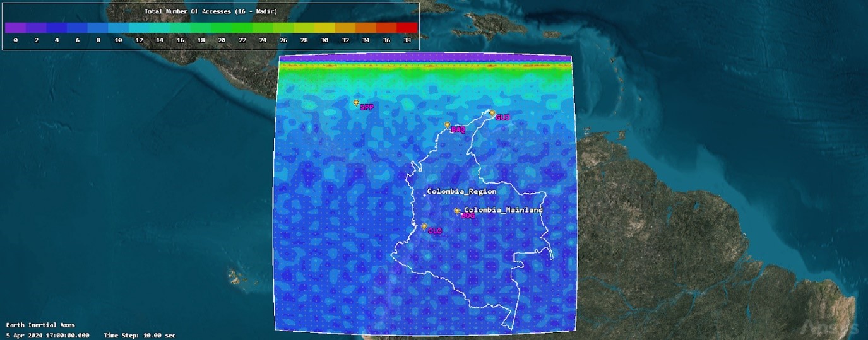868x340 pixels.
Task: Click the Total Number Of Accesses legend title
Action: coord(211,11)
